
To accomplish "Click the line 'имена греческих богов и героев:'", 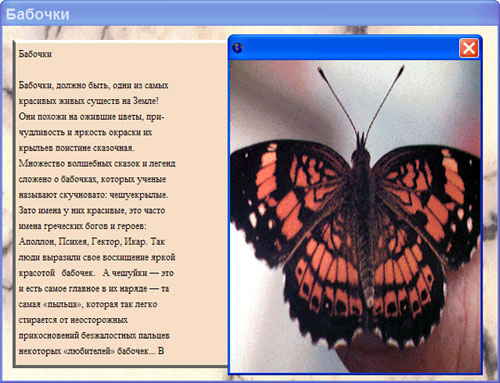I will click(82, 226).
